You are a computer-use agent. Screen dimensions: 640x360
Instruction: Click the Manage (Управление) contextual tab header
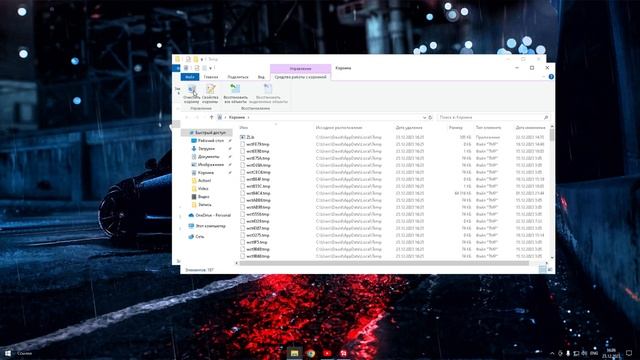[x=300, y=68]
